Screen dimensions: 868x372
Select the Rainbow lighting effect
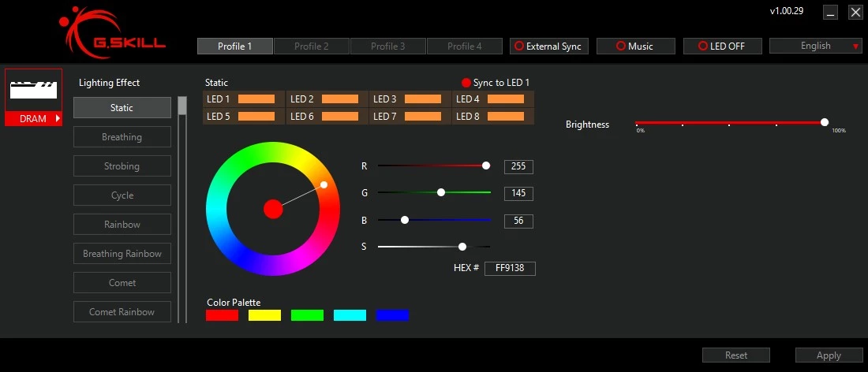pyautogui.click(x=122, y=225)
